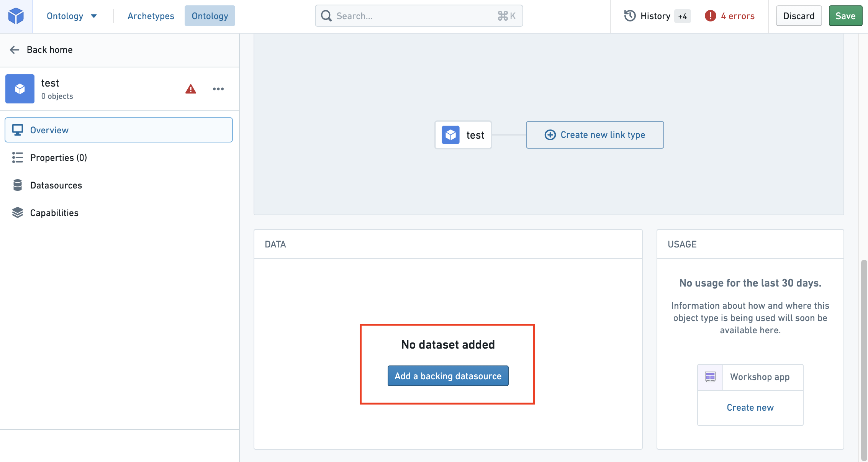The width and height of the screenshot is (868, 462).
Task: Click the Datasources database icon
Action: (x=18, y=185)
